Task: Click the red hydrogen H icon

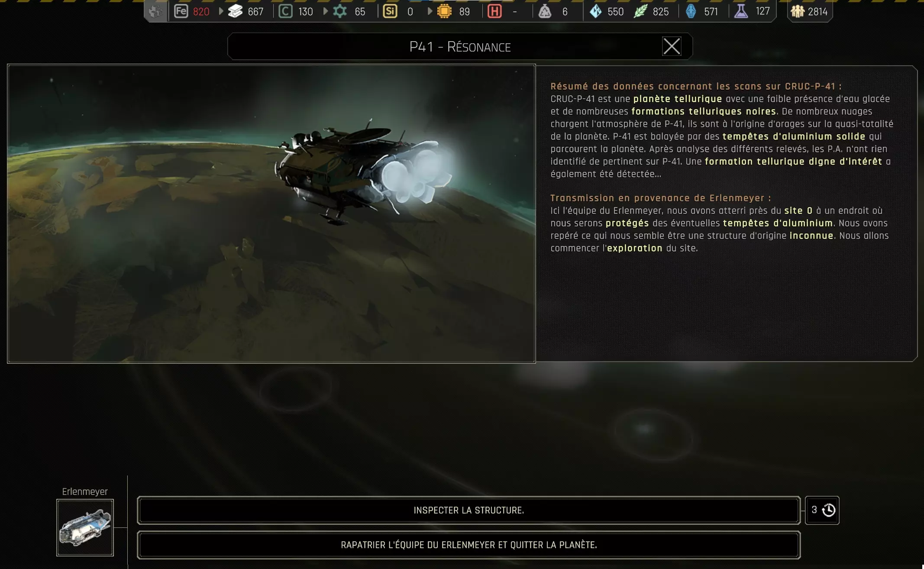Action: point(494,11)
